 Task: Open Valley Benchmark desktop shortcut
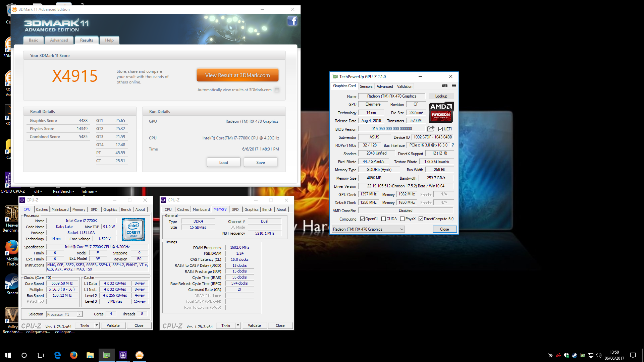pyautogui.click(x=12, y=320)
